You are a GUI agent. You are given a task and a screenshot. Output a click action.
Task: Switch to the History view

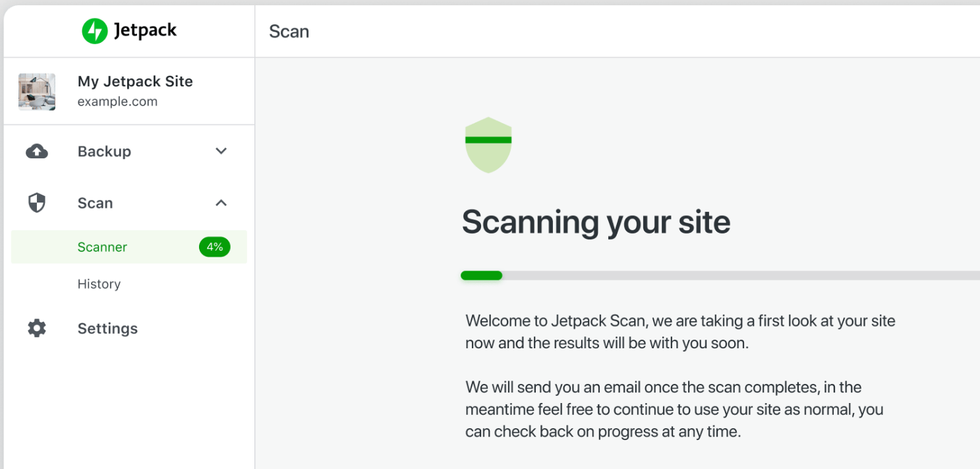[x=99, y=284]
